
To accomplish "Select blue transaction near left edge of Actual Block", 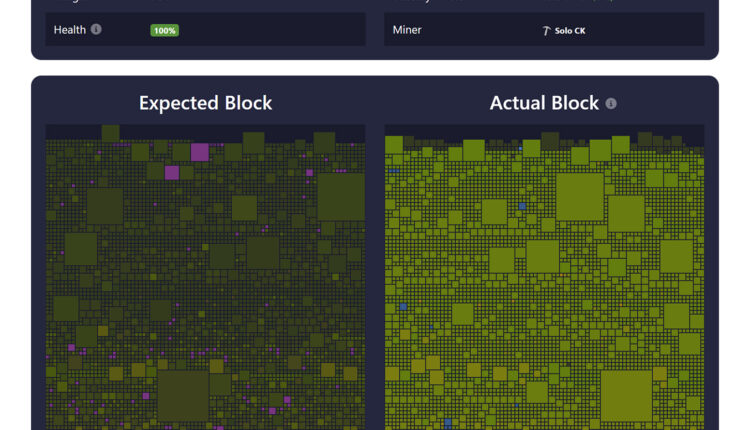I will [x=403, y=307].
